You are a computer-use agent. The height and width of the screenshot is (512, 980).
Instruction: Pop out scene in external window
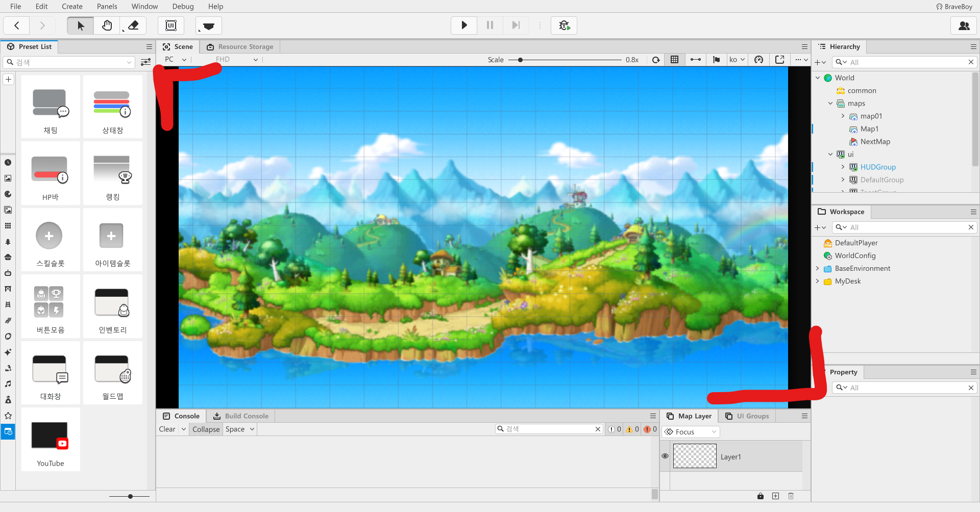point(780,60)
